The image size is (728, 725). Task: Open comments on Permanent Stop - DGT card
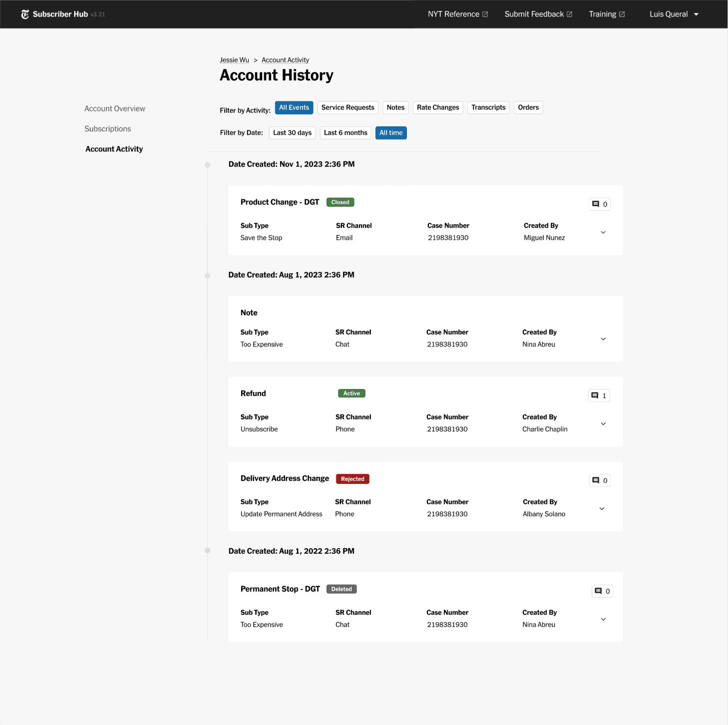pyautogui.click(x=602, y=591)
